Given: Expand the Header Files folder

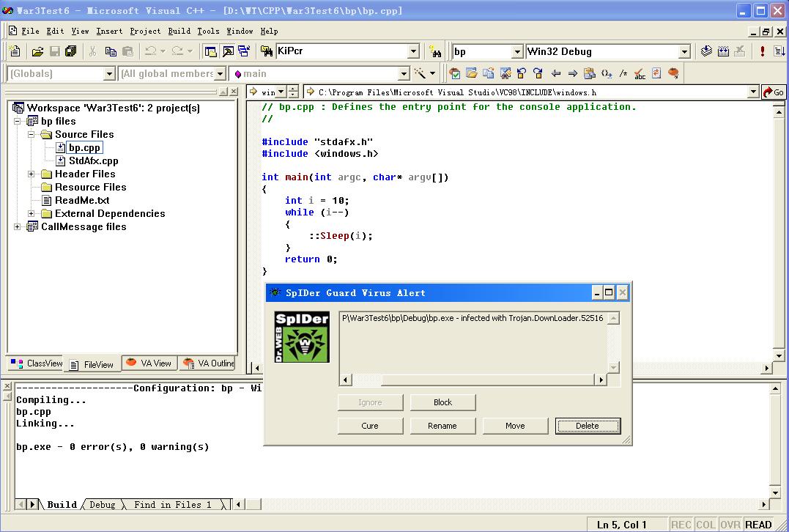Looking at the screenshot, I should coord(32,174).
